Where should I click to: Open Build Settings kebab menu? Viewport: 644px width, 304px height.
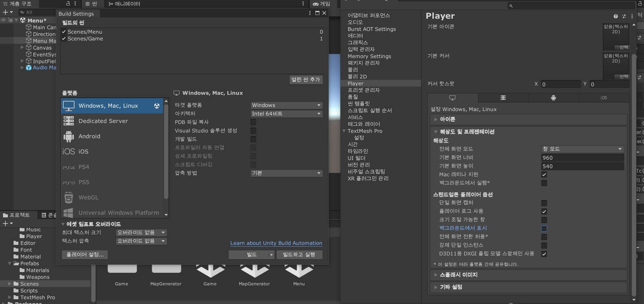tap(310, 13)
